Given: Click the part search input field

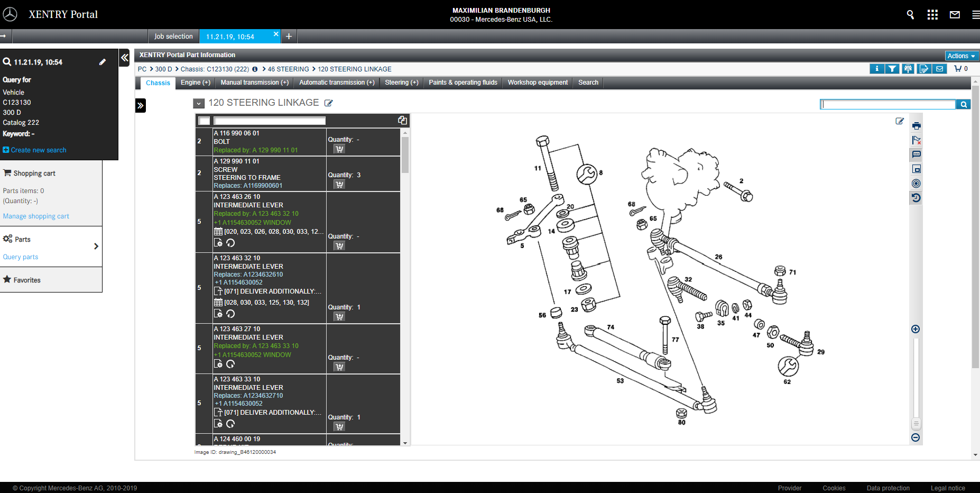Looking at the screenshot, I should tap(888, 105).
